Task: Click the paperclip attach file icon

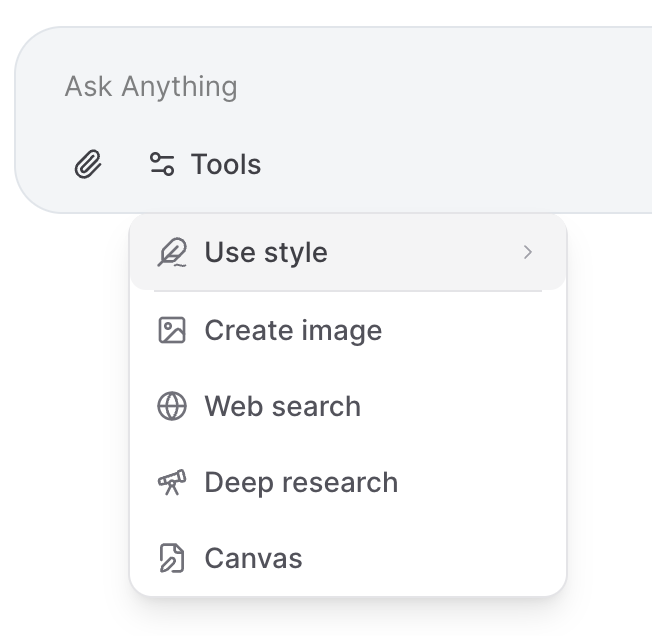Action: (x=88, y=164)
